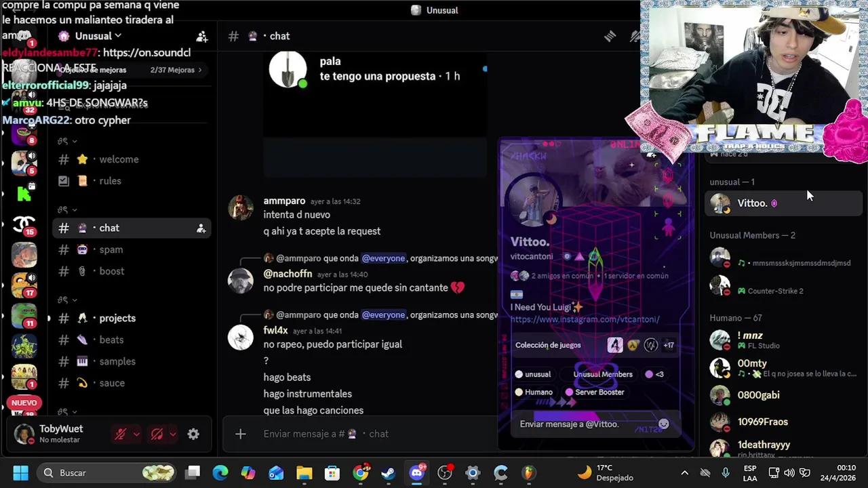Click the Humano role chip
The width and height of the screenshot is (868, 488).
534,392
